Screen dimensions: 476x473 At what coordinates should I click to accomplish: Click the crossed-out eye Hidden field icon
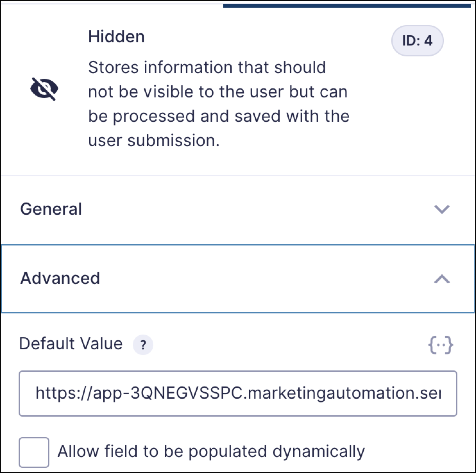coord(44,89)
